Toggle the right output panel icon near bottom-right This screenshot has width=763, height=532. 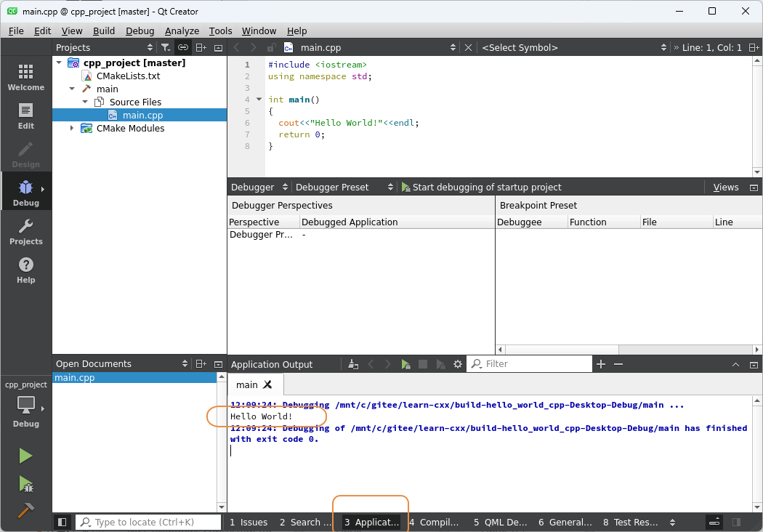pos(736,522)
